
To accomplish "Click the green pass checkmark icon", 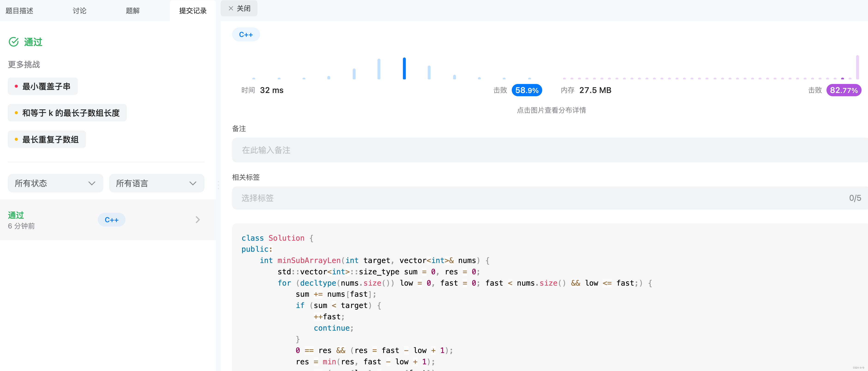I will click(13, 42).
